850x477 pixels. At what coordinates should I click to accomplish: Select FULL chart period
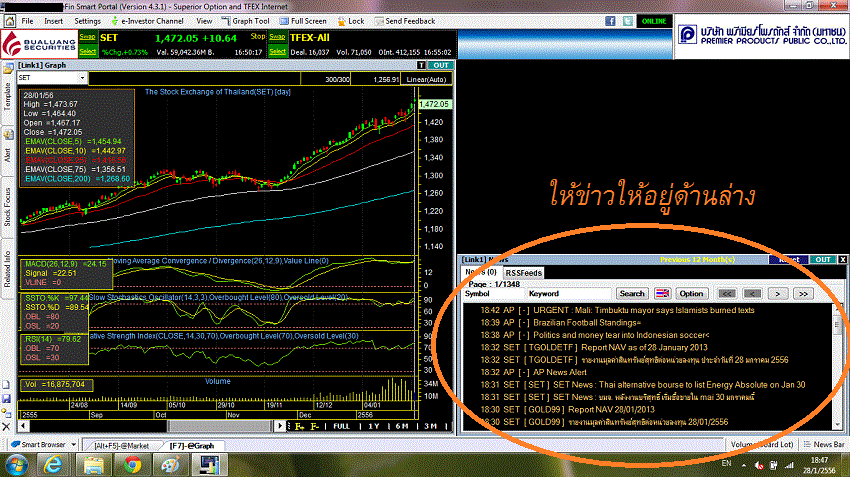(x=342, y=427)
